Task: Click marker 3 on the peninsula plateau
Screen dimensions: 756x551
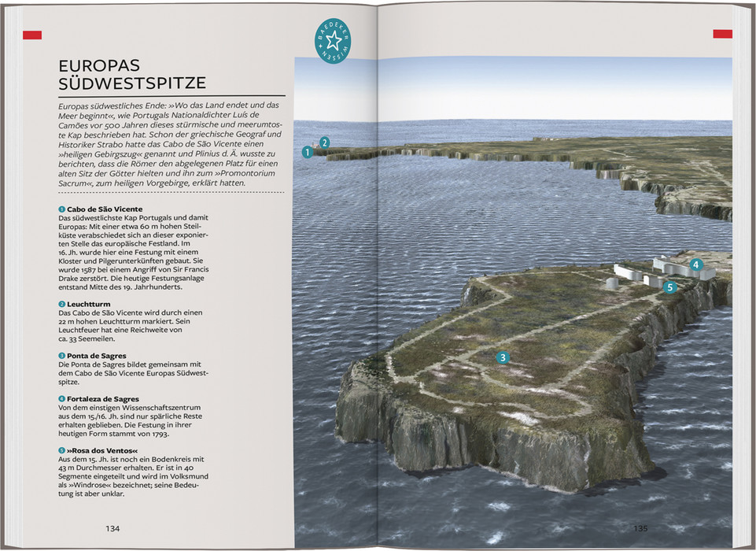Action: click(503, 357)
